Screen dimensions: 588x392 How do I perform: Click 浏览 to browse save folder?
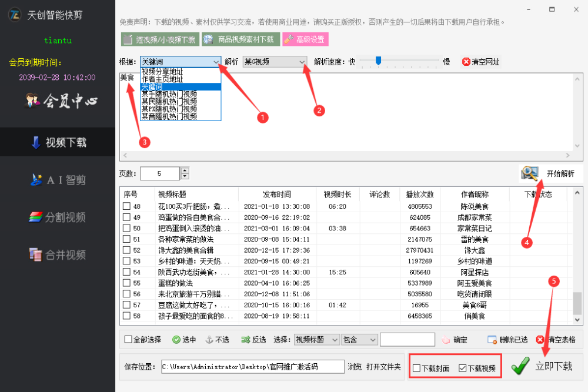pos(355,367)
